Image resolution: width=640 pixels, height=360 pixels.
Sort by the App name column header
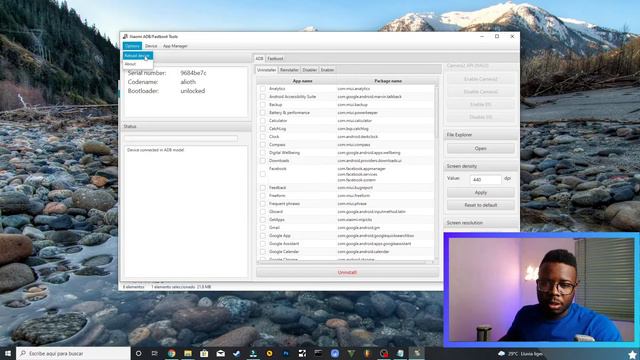(302, 81)
